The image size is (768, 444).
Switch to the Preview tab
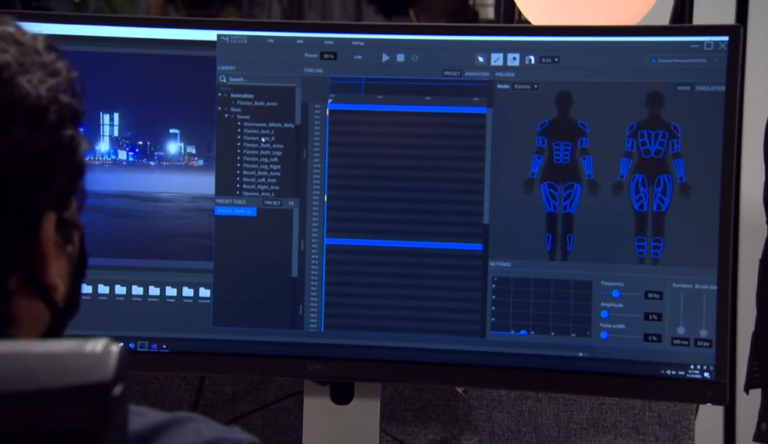pyautogui.click(x=505, y=74)
